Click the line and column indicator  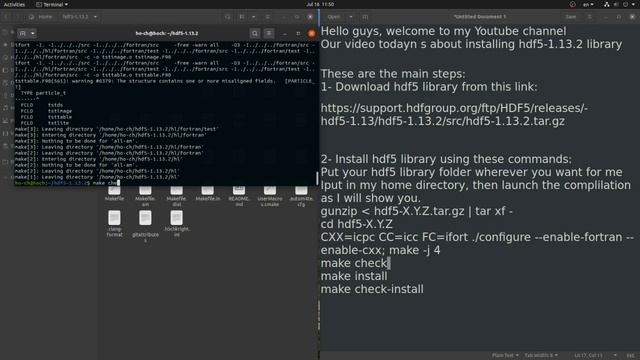click(588, 356)
